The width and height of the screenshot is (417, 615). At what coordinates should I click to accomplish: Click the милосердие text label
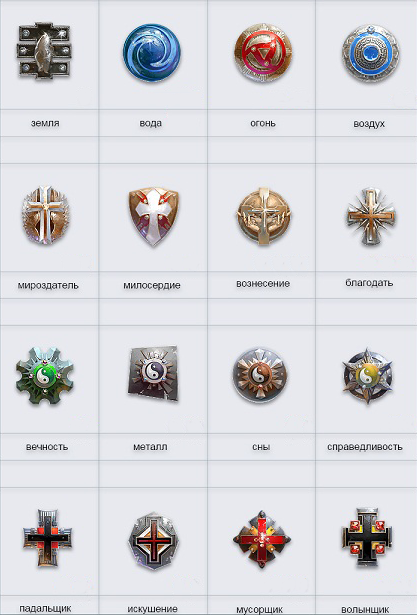[152, 285]
